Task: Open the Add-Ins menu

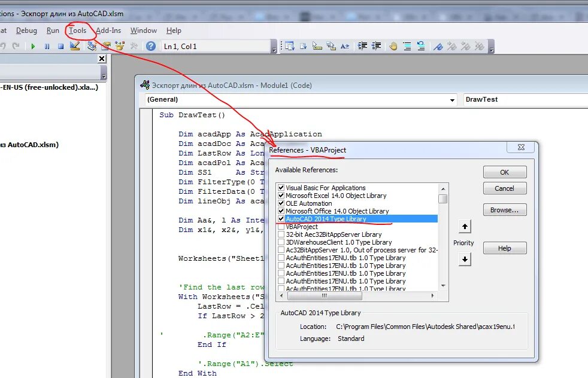Action: (x=108, y=30)
